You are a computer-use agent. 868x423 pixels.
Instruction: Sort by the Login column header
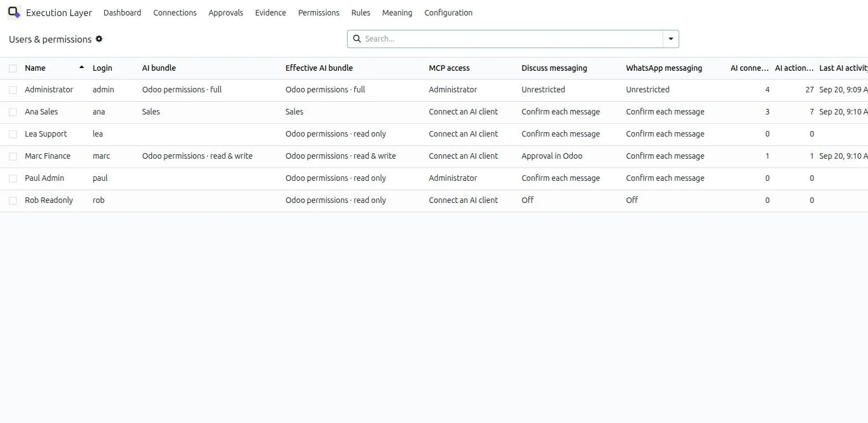coord(102,68)
